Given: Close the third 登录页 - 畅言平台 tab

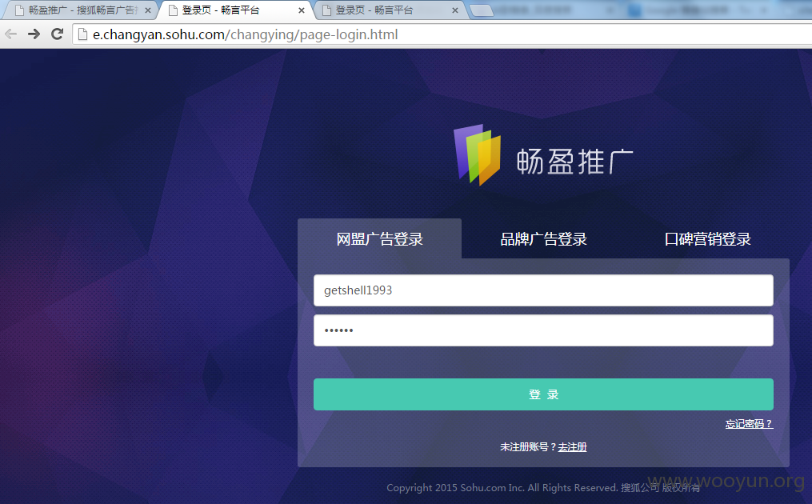Looking at the screenshot, I should point(454,10).
